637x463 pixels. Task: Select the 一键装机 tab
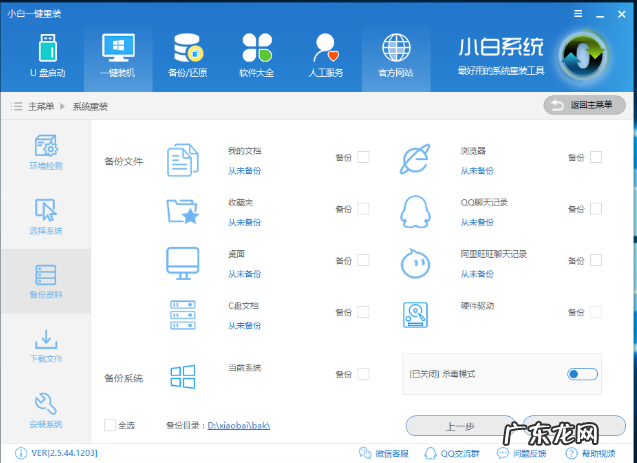[x=118, y=56]
